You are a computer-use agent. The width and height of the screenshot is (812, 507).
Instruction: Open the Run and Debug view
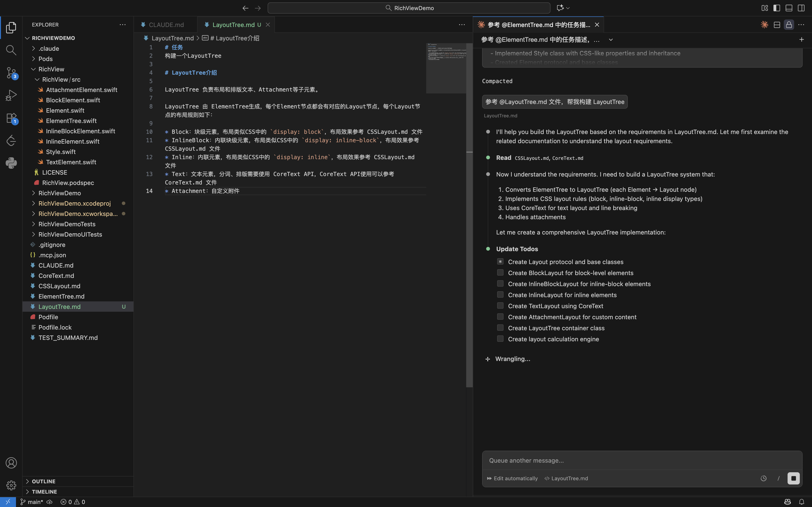[11, 95]
